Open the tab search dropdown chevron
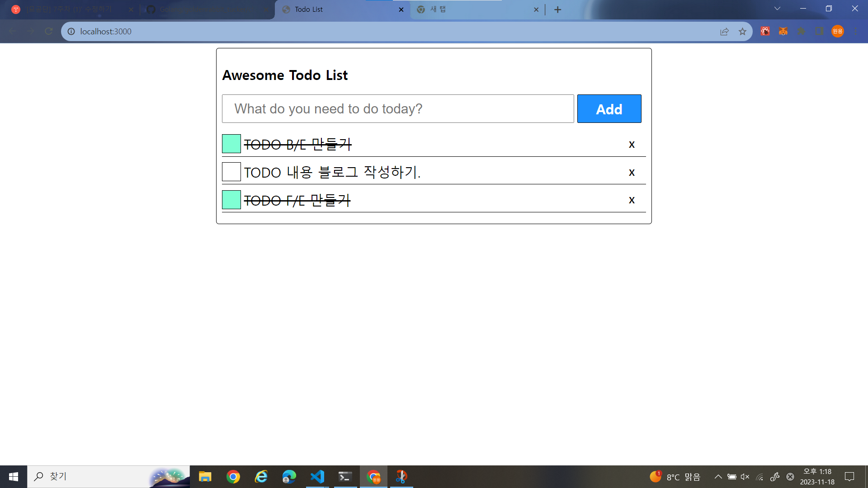The width and height of the screenshot is (868, 488). tap(777, 9)
